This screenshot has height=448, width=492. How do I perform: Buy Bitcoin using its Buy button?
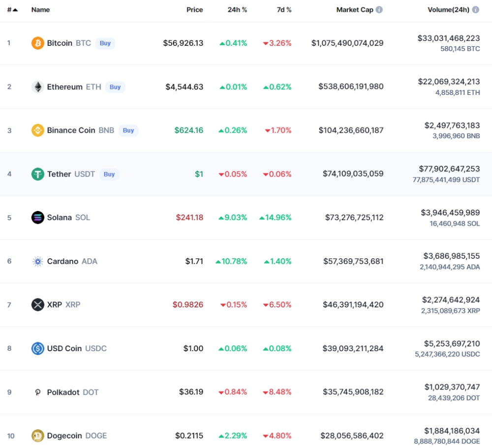(105, 43)
